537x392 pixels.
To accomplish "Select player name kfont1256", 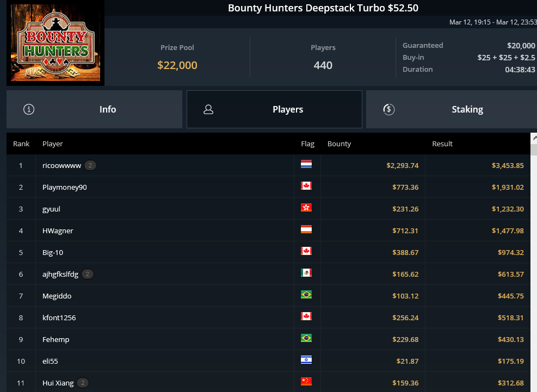I will click(59, 318).
